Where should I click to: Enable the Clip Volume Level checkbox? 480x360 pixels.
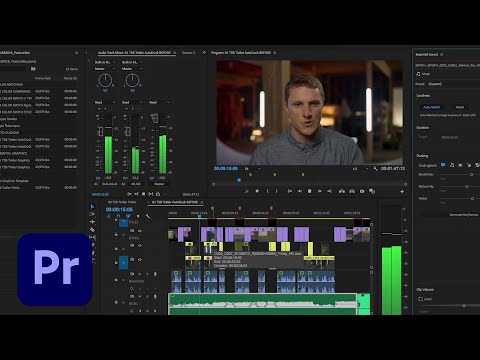coord(421,299)
